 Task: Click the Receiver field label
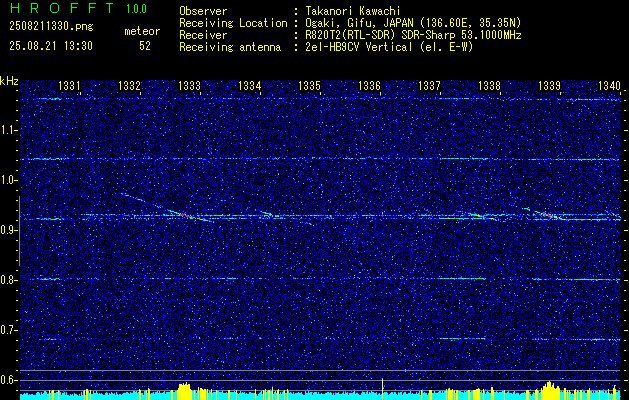point(203,35)
